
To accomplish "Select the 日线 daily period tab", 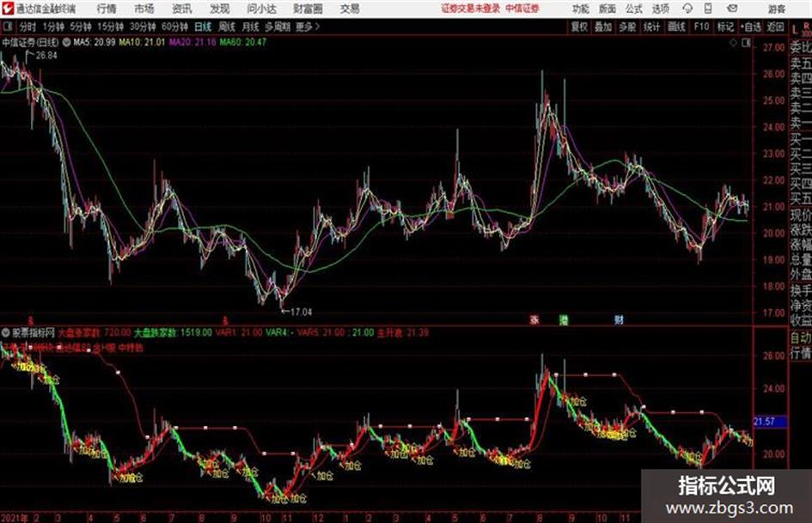I will pyautogui.click(x=203, y=27).
